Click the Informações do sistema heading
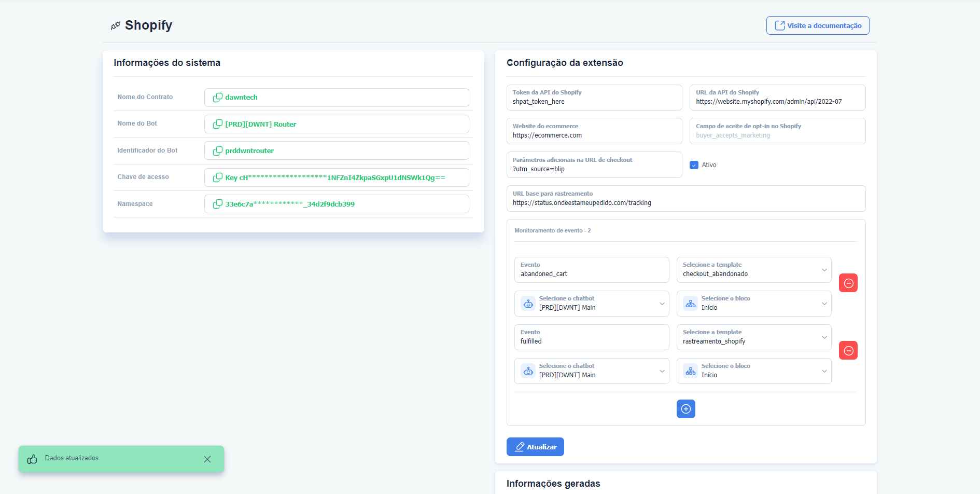Image resolution: width=980 pixels, height=494 pixels. [167, 63]
